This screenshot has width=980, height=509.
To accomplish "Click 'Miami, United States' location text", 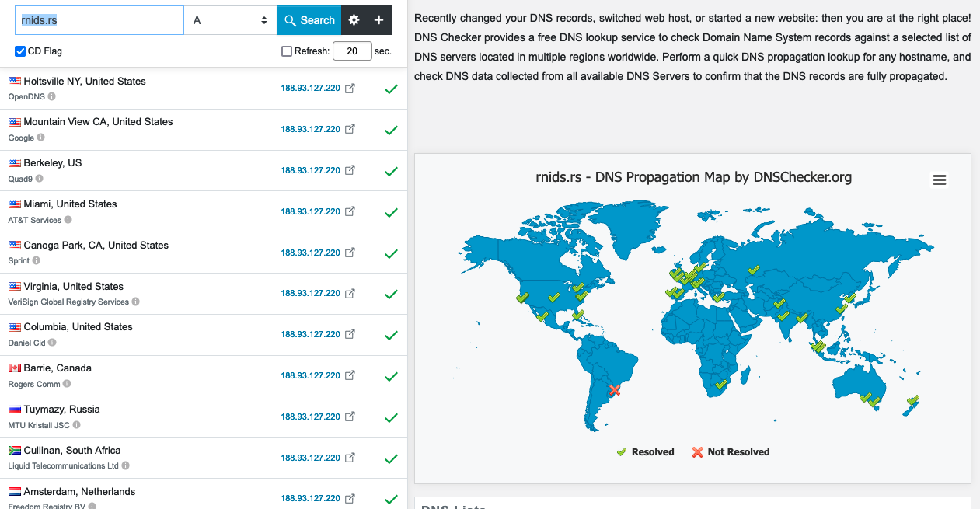I will [x=71, y=204].
